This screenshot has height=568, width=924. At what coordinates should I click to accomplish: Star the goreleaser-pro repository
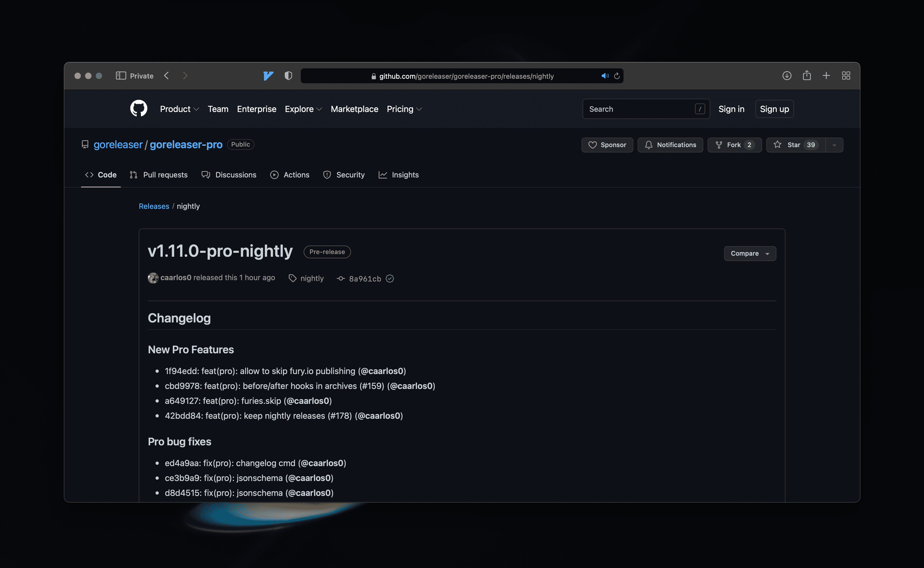pos(796,145)
